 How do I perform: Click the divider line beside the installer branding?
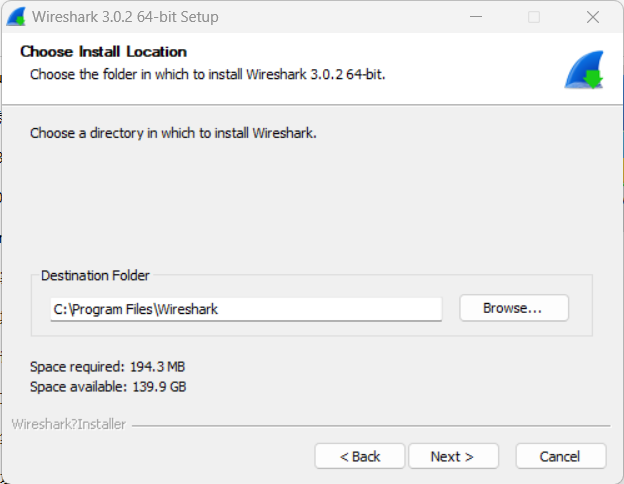370,425
